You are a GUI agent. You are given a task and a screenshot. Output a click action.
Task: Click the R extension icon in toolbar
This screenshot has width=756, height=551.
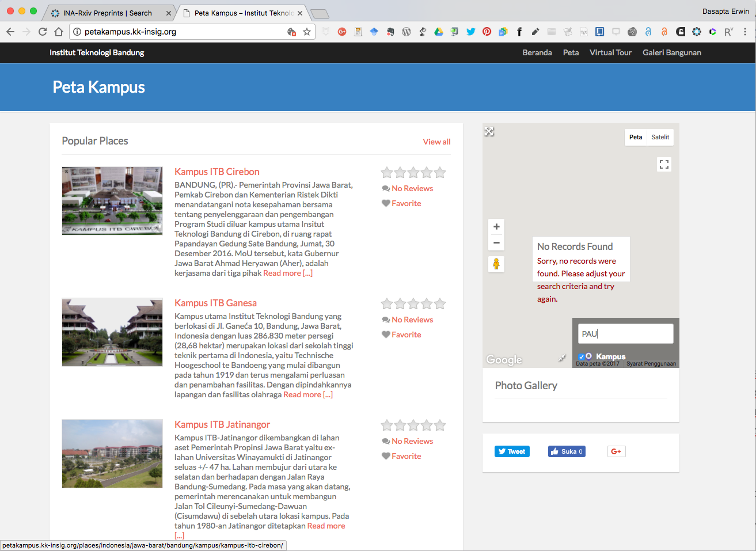[x=729, y=32]
